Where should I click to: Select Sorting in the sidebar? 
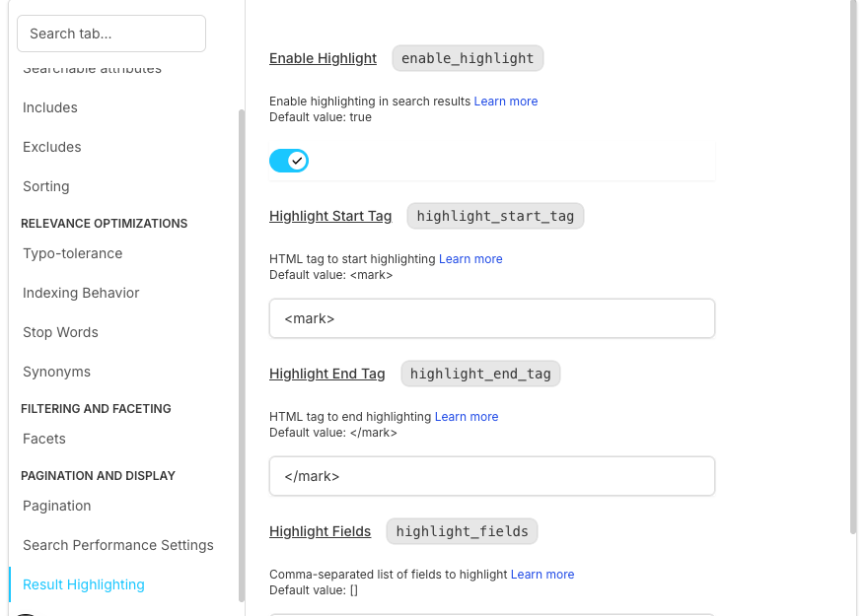pos(46,186)
